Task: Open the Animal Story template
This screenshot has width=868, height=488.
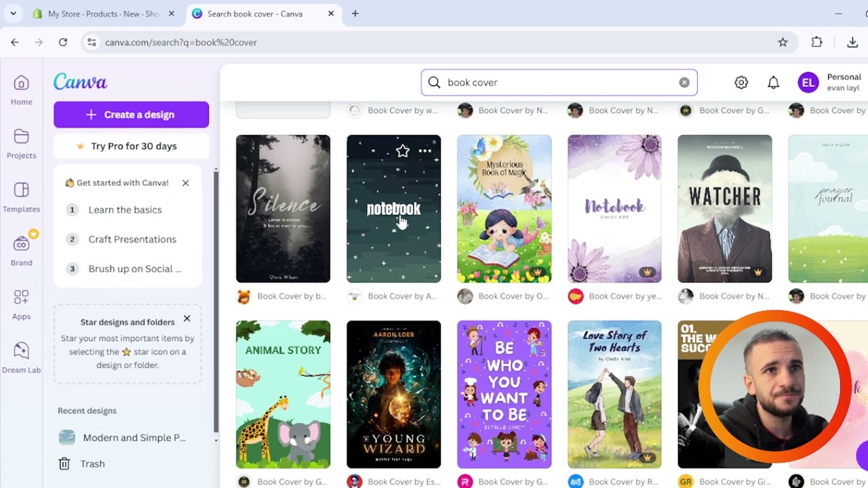Action: (283, 394)
